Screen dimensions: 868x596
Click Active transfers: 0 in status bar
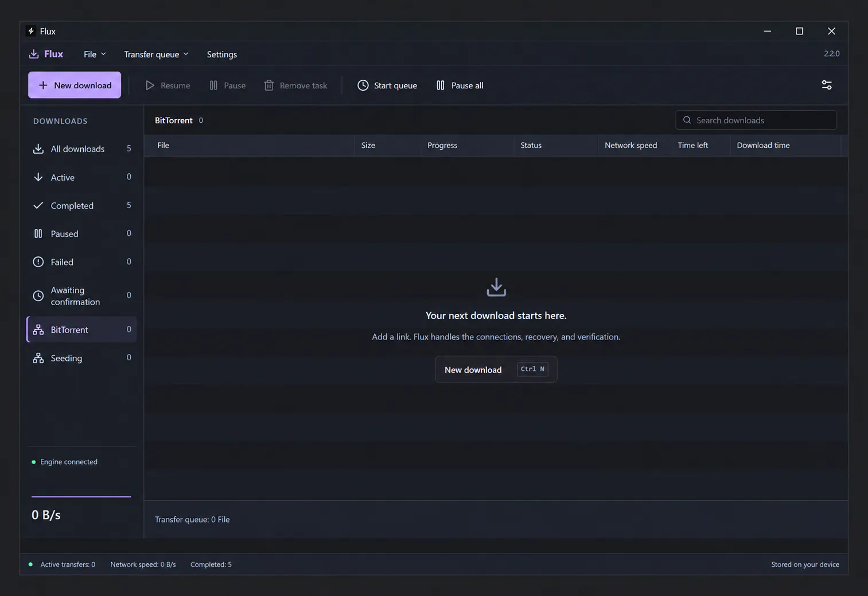(x=68, y=564)
